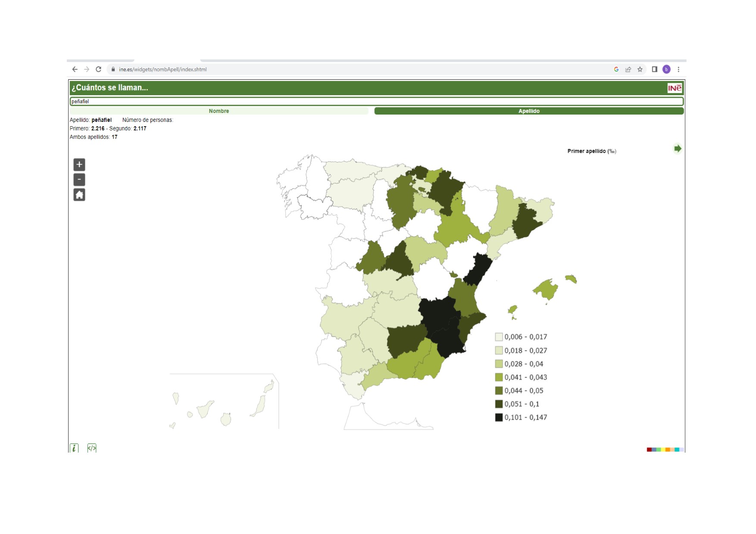Viewport: 756px width, 534px height.
Task: Zoom out using the minus button
Action: (x=79, y=180)
